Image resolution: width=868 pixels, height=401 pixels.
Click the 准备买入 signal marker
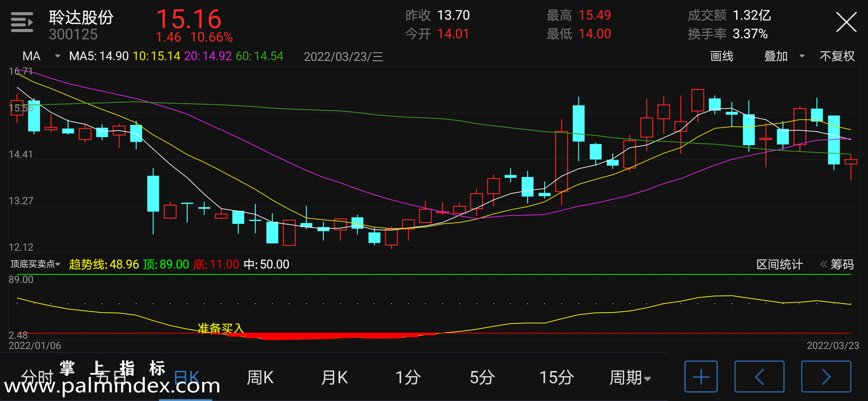221,328
